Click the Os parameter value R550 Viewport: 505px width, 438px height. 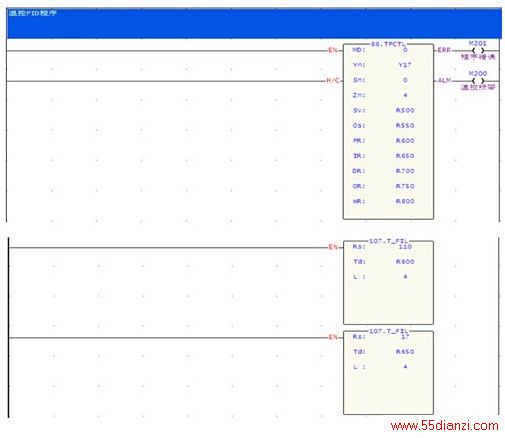click(x=405, y=126)
